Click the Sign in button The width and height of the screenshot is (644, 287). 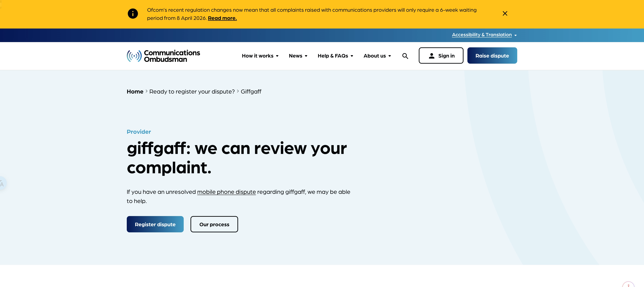441,56
